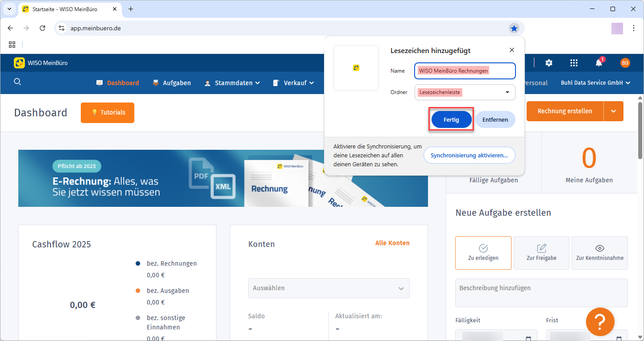644x341 pixels.
Task: Open the Chrome three-dot menu
Action: point(634,28)
